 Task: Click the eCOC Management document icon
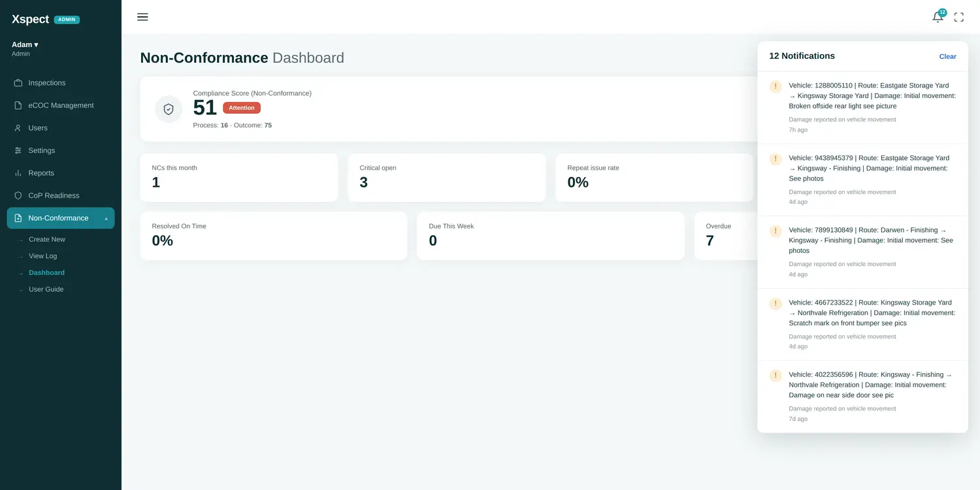(18, 105)
